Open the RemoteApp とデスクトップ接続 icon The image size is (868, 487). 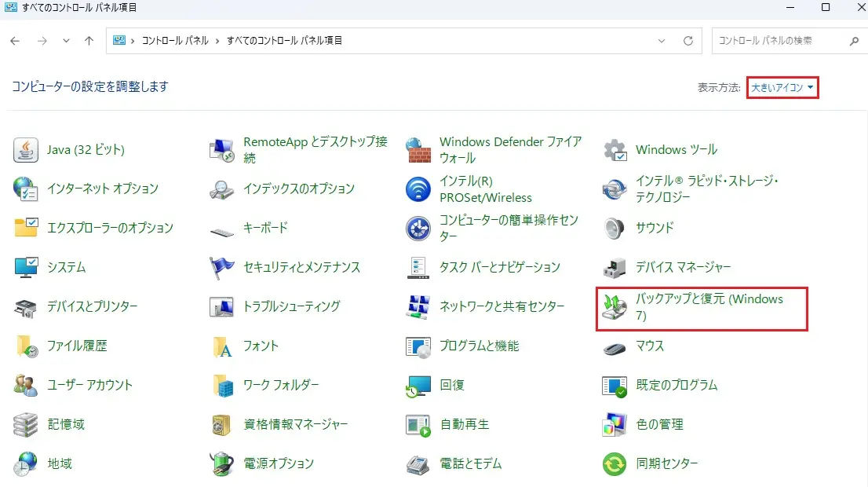(222, 150)
